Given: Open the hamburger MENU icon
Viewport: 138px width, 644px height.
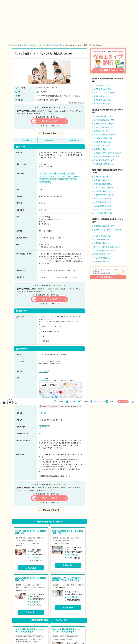Looking at the screenshot, I should point(133,402).
